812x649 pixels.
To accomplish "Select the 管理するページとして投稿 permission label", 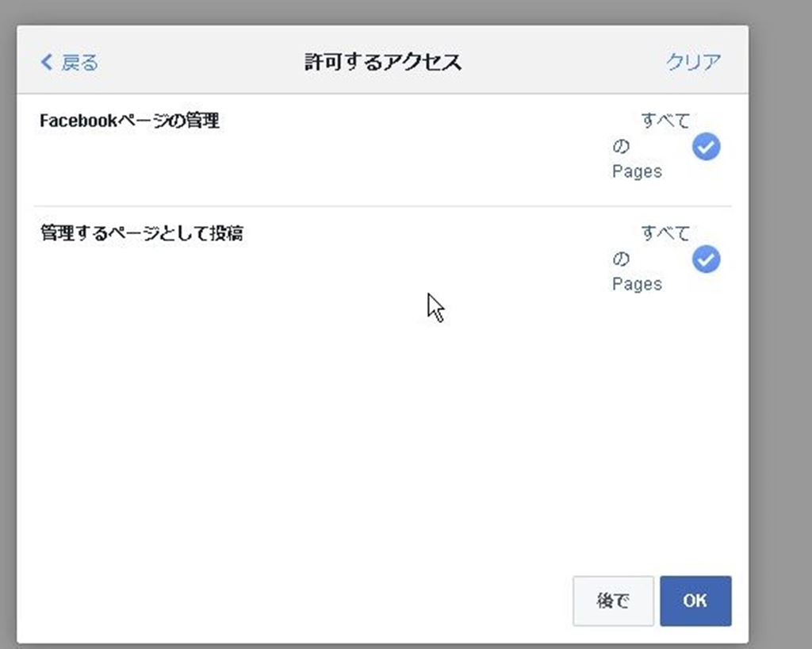I will 141,234.
